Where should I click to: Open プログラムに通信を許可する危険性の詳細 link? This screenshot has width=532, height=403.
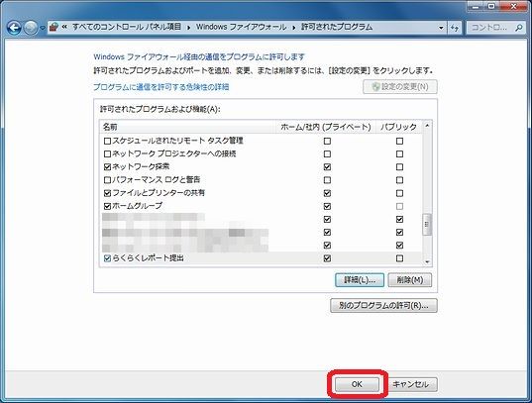click(161, 87)
